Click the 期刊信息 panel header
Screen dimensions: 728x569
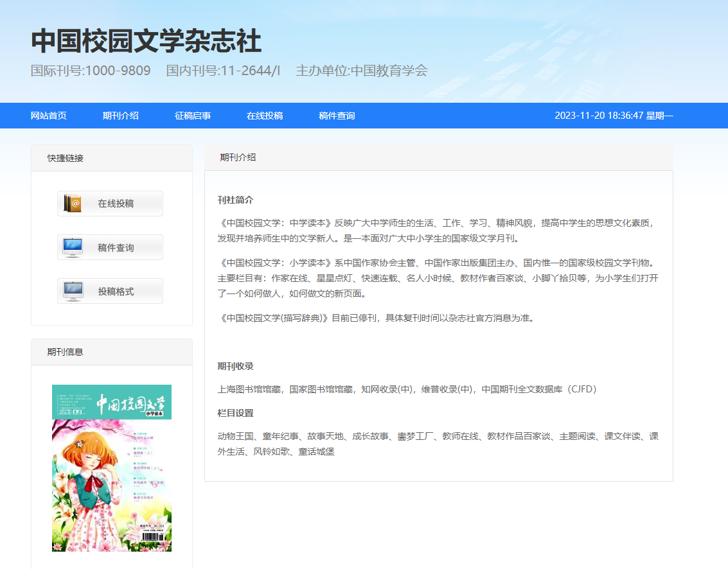[66, 352]
